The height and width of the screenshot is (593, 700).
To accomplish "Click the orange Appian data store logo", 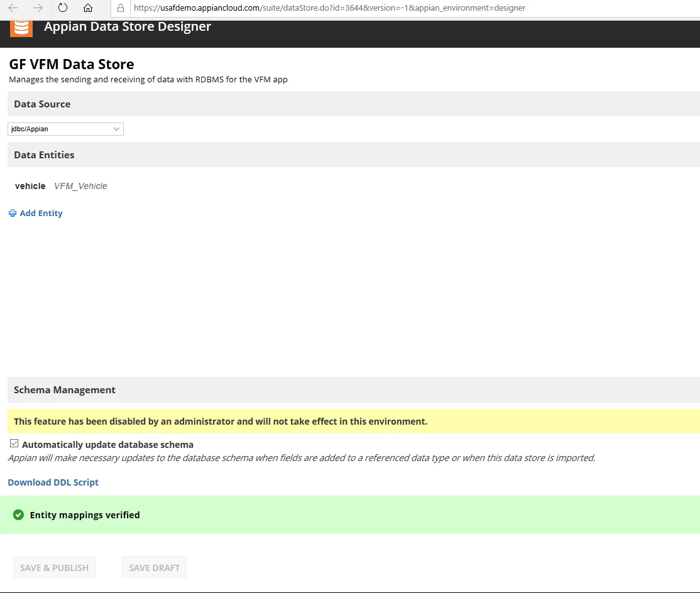I will (x=21, y=28).
